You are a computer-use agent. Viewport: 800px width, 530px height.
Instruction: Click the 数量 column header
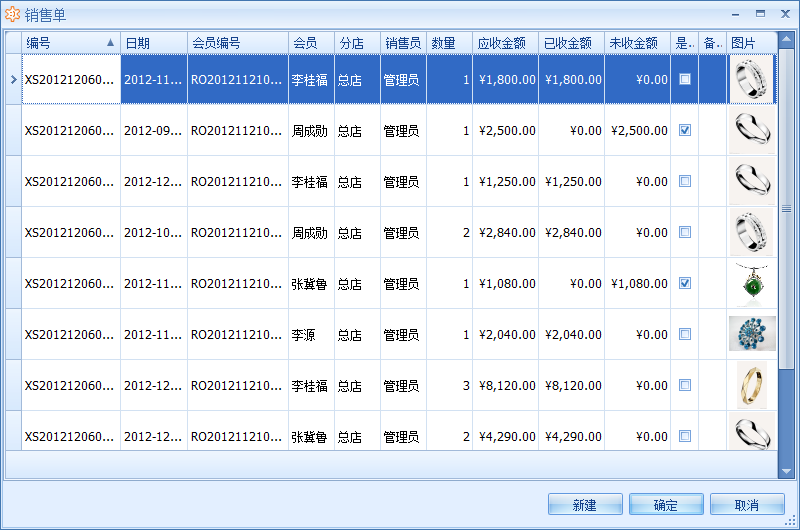449,43
